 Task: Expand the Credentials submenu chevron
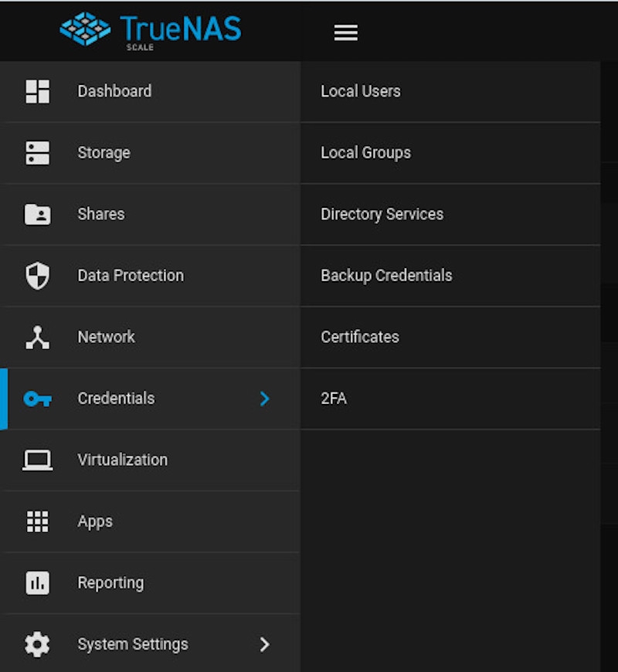point(264,399)
